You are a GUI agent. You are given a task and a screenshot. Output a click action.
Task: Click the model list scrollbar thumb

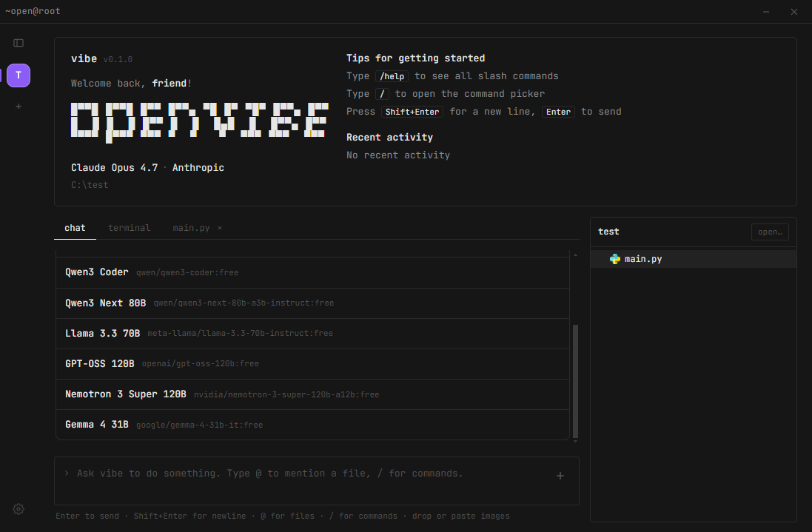[575, 381]
